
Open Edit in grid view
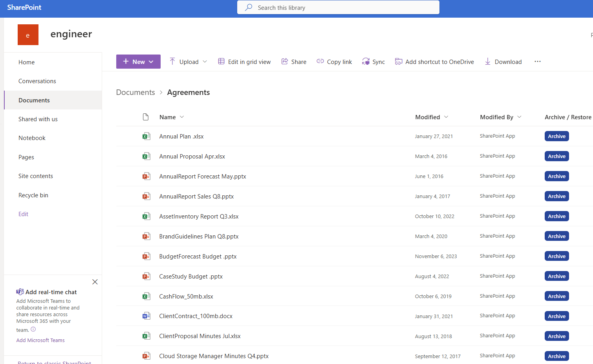point(244,62)
